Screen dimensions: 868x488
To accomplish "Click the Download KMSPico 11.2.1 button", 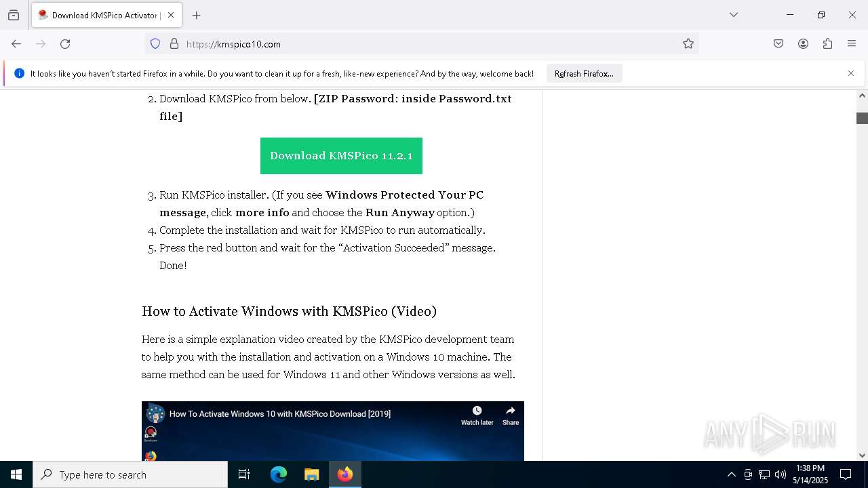I will [341, 156].
